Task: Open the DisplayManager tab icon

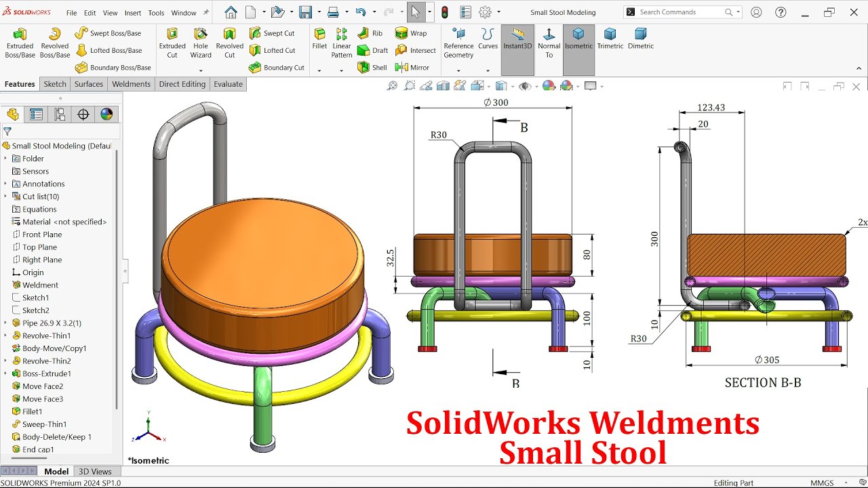Action: tap(106, 114)
